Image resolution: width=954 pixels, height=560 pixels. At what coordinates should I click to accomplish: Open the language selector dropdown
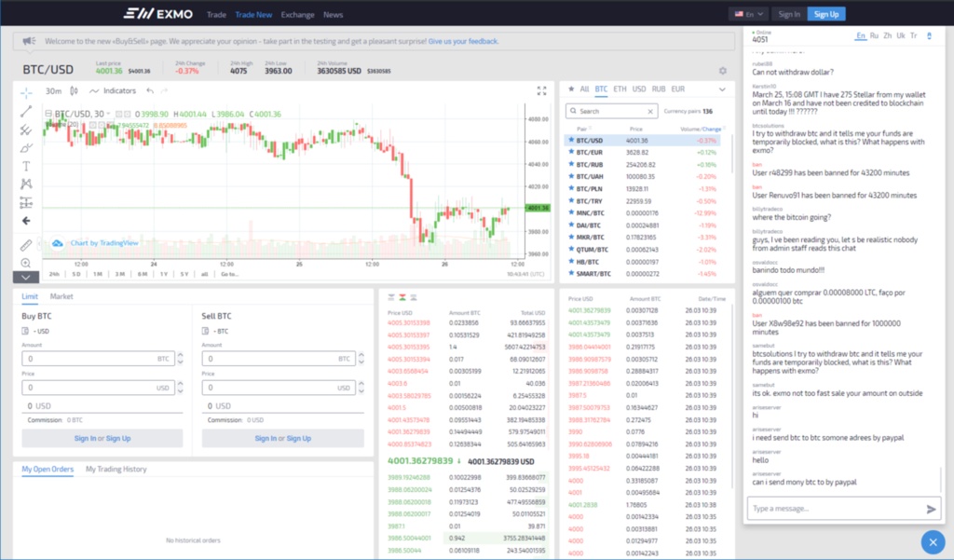(748, 14)
